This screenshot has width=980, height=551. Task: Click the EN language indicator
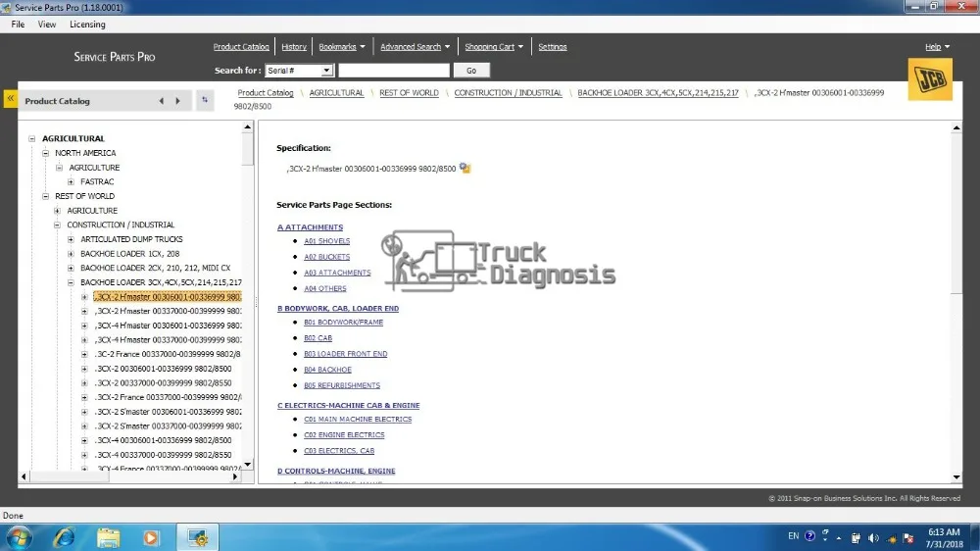pos(793,536)
